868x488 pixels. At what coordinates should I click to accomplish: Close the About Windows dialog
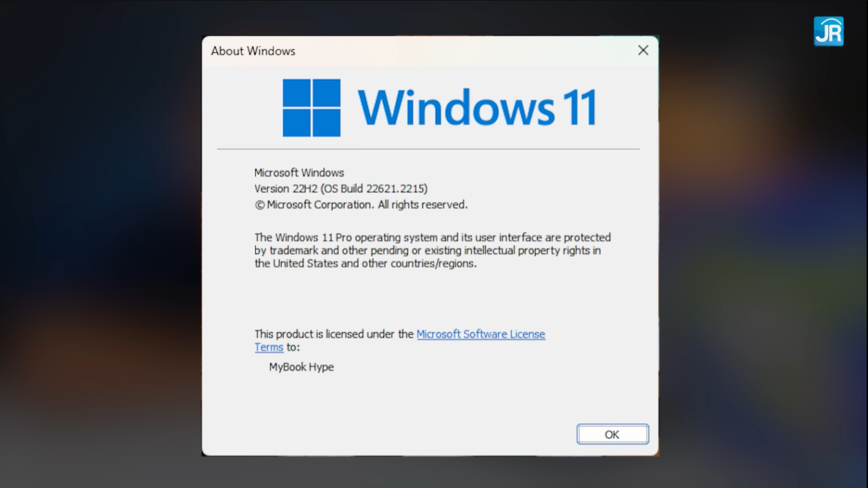pyautogui.click(x=643, y=50)
